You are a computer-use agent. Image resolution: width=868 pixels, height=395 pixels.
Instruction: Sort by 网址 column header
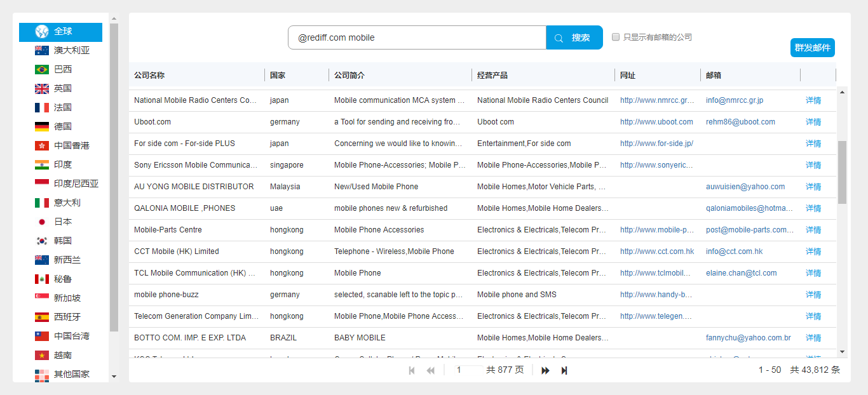pos(628,75)
